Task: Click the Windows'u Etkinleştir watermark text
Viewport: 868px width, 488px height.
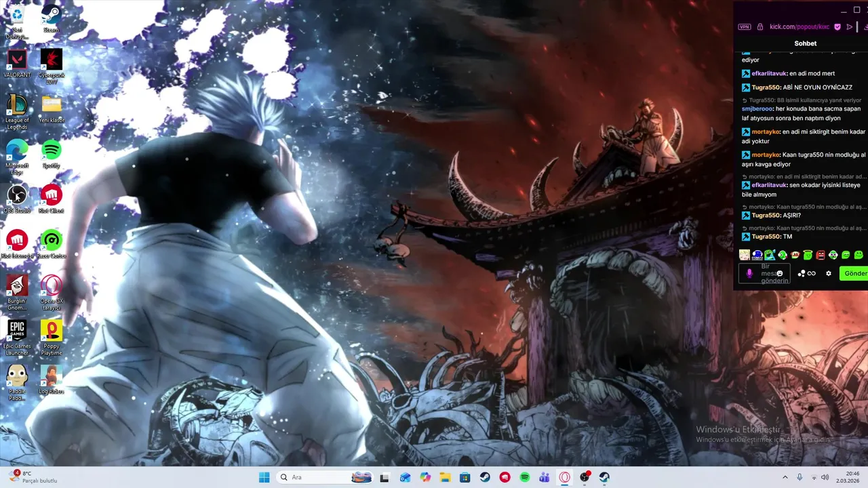Action: 738,429
